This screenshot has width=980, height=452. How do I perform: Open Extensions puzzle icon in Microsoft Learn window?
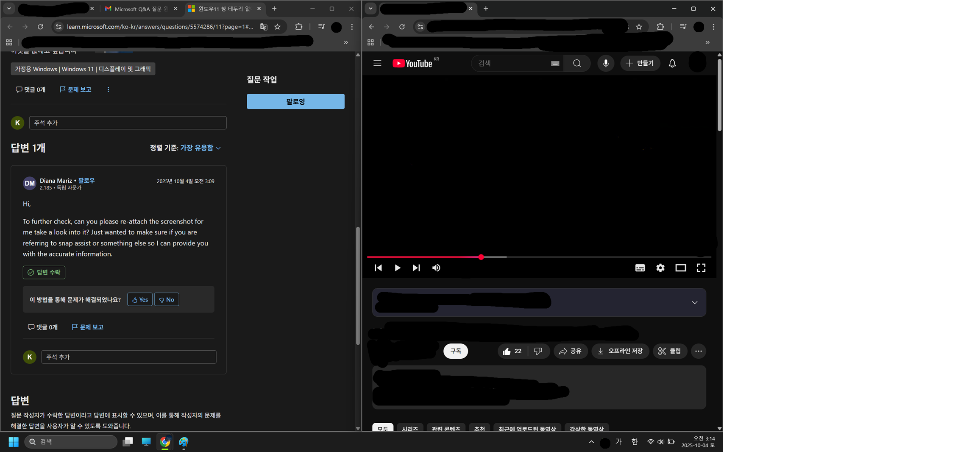299,27
